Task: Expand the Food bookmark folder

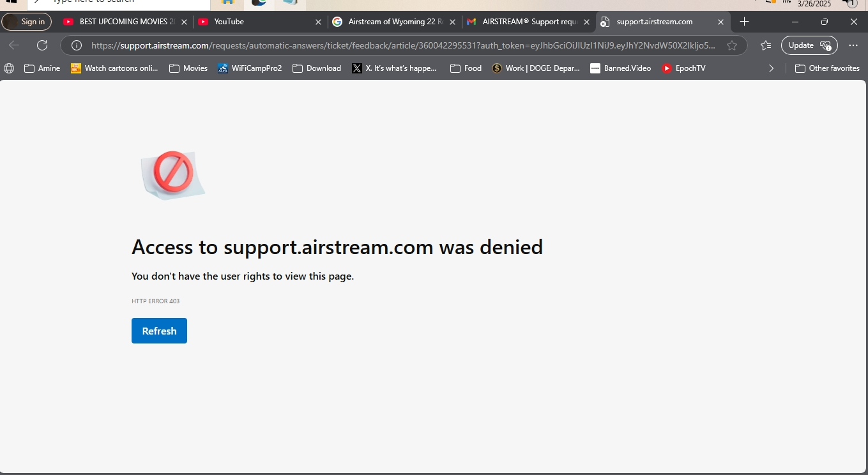Action: 466,68
